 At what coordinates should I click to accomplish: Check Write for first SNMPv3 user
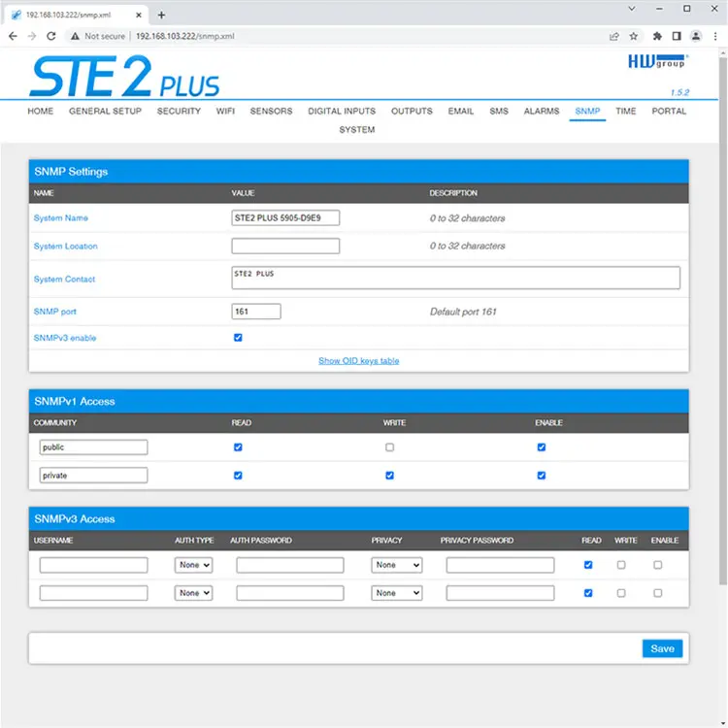pos(621,565)
